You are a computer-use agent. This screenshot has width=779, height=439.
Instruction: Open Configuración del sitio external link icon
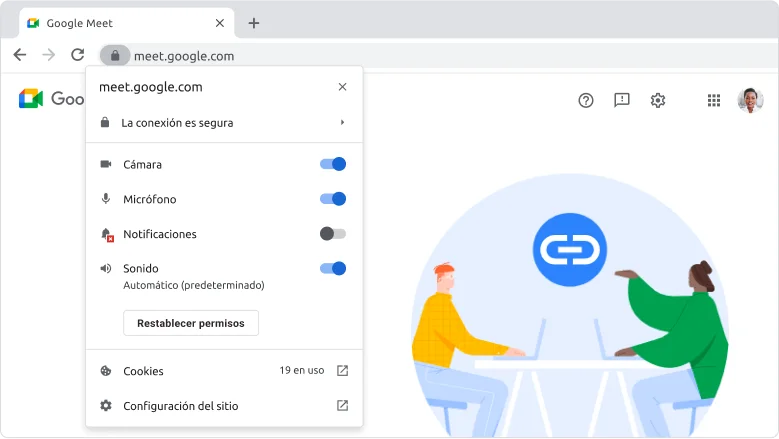(342, 405)
